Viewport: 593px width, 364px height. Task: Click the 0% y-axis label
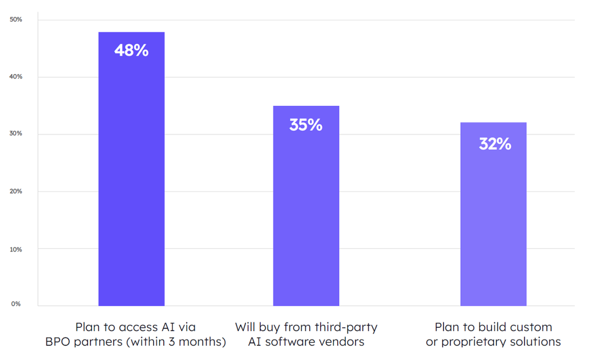(16, 304)
